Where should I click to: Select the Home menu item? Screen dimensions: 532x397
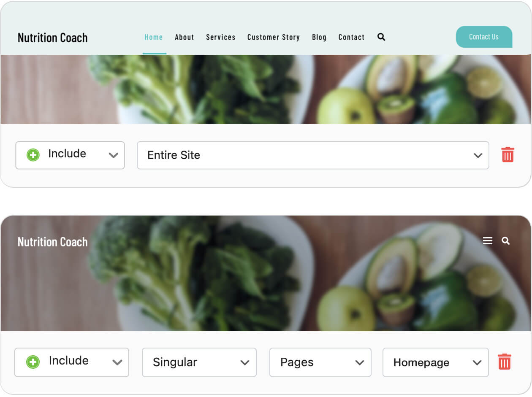tap(154, 37)
